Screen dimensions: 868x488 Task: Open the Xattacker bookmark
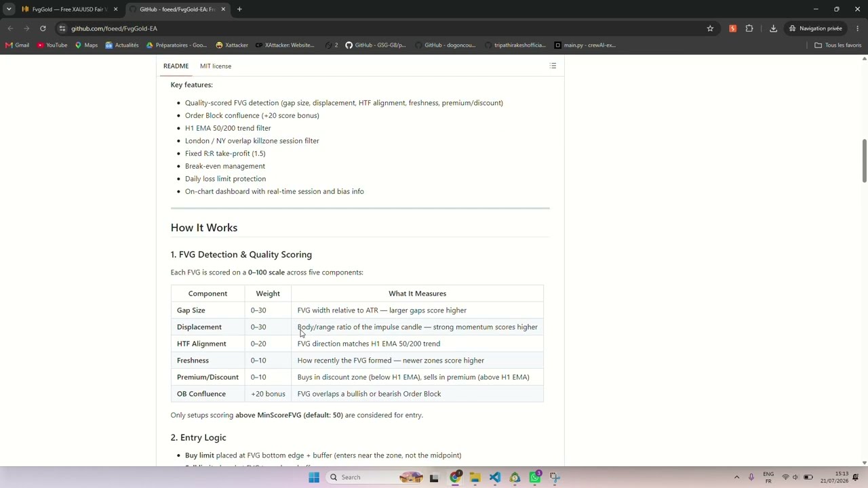(232, 45)
